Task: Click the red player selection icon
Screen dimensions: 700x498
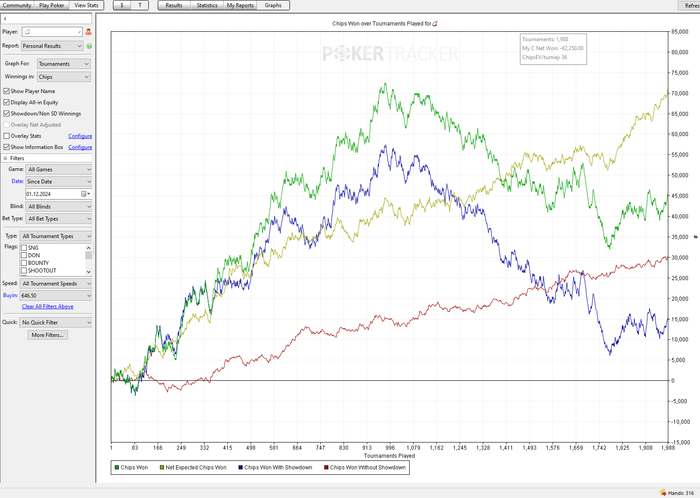Action: click(x=88, y=32)
